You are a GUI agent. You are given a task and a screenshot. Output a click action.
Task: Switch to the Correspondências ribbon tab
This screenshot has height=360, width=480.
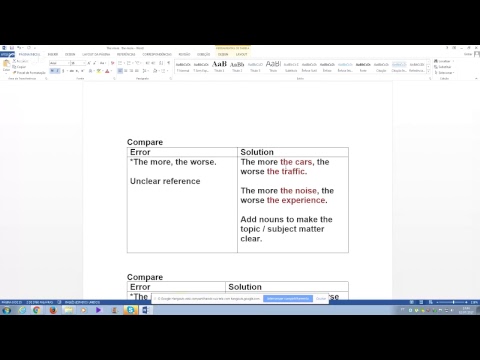coord(157,54)
